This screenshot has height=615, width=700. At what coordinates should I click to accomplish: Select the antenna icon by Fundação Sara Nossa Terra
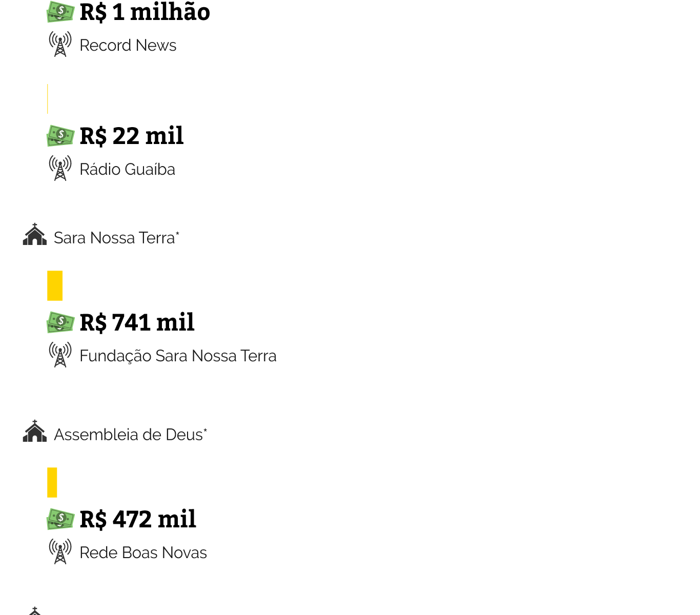[x=60, y=355]
